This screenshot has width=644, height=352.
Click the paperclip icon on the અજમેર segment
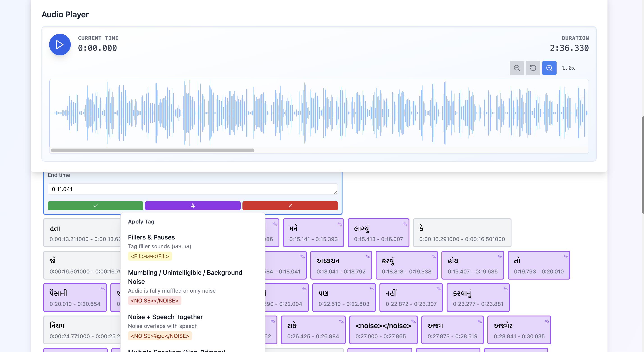click(x=546, y=322)
